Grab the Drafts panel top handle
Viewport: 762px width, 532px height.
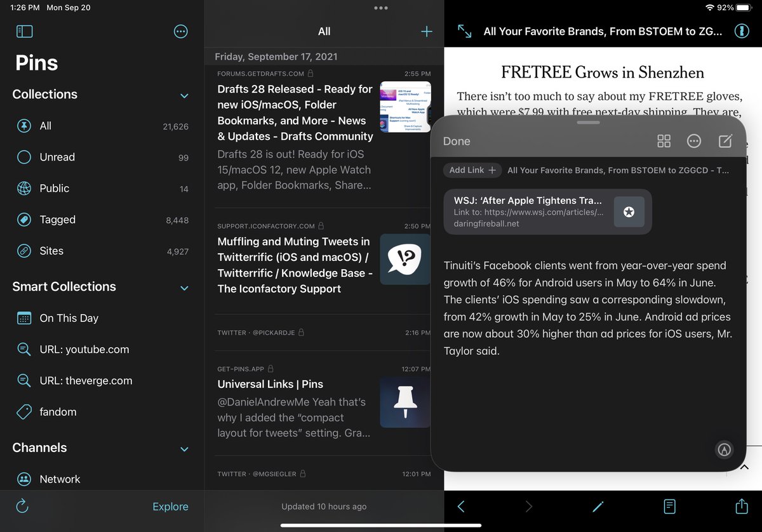(589, 122)
